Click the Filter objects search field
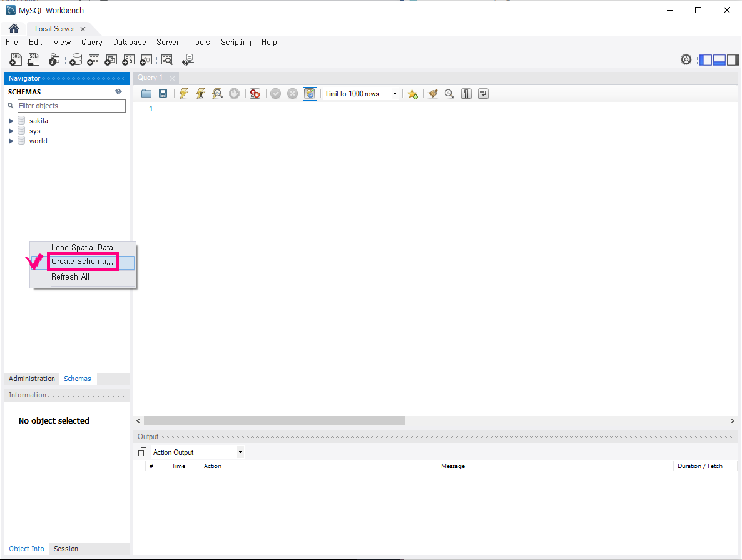This screenshot has width=742, height=560. pyautogui.click(x=71, y=106)
